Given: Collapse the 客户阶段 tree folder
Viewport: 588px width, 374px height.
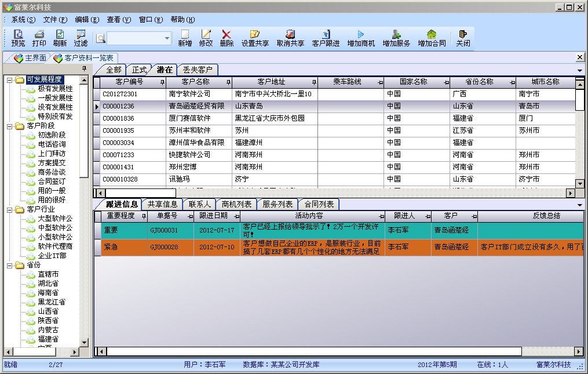Looking at the screenshot, I should [x=10, y=126].
